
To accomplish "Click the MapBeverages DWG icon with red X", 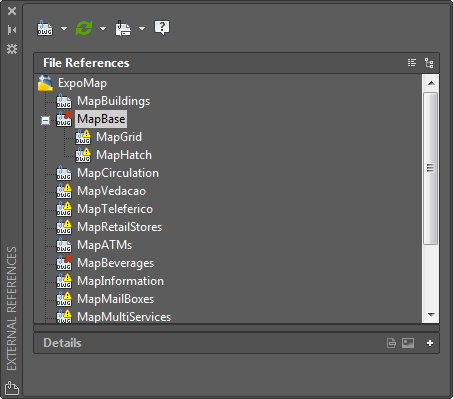I will pos(64,263).
